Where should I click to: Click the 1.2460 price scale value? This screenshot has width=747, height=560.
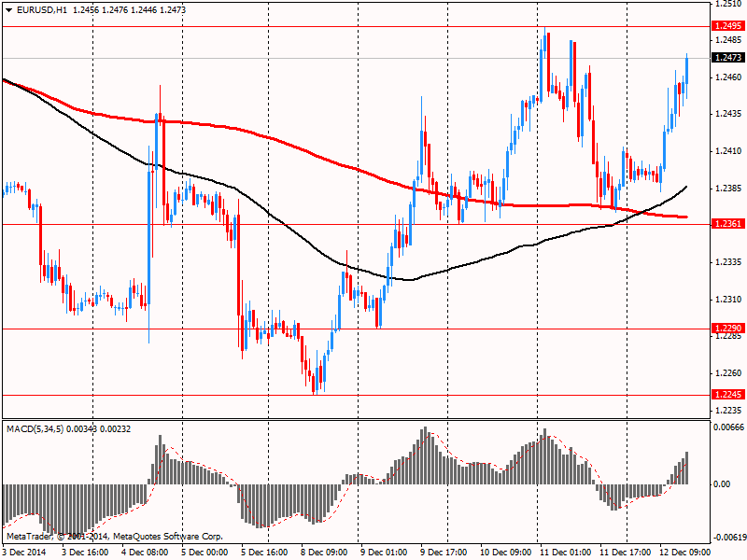(x=728, y=77)
